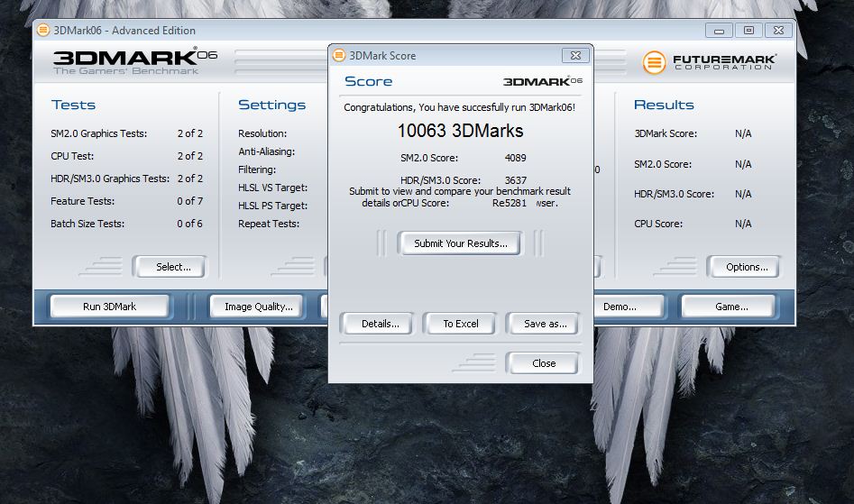Click the 3DMark06 logo inside the Score dialog
Image resolution: width=854 pixels, height=504 pixels.
click(x=543, y=81)
